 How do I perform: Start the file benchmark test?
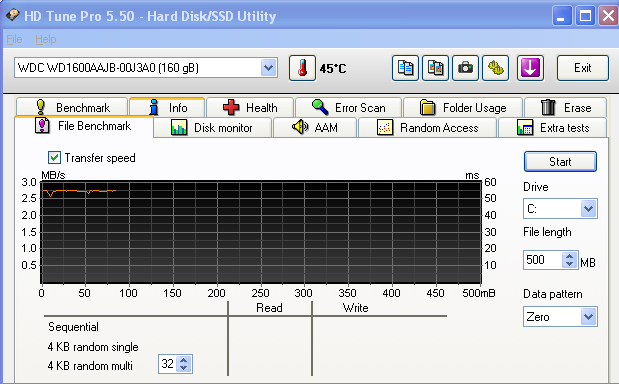pyautogui.click(x=560, y=161)
